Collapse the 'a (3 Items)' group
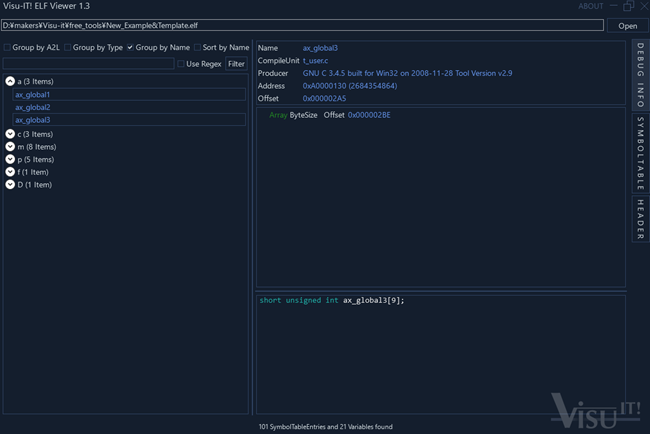Image resolution: width=650 pixels, height=434 pixels. pyautogui.click(x=10, y=81)
